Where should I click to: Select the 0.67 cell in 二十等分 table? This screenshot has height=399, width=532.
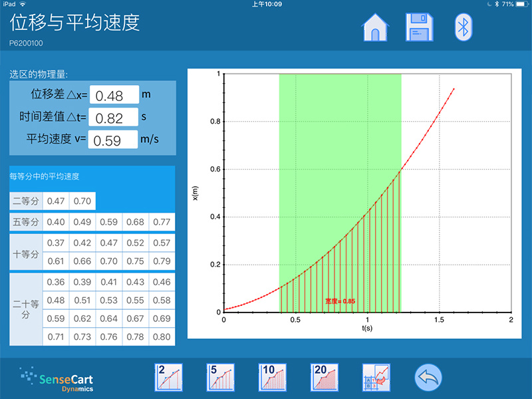[x=136, y=319]
